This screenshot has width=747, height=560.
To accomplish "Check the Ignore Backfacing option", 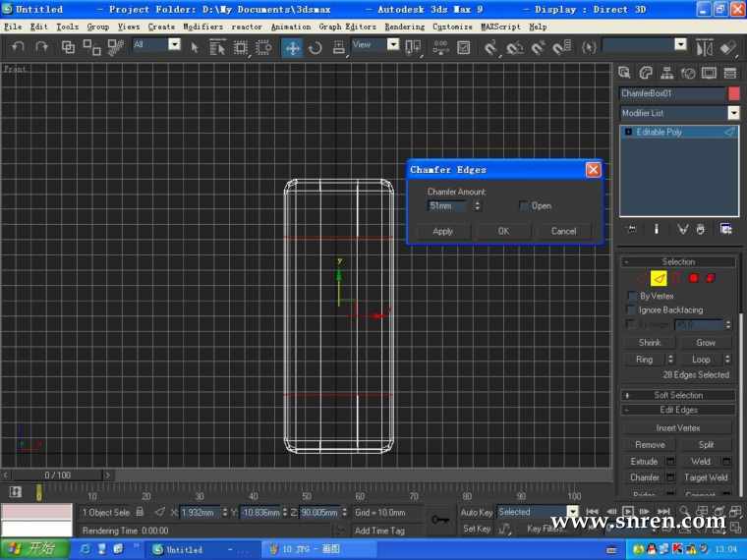I will point(632,309).
